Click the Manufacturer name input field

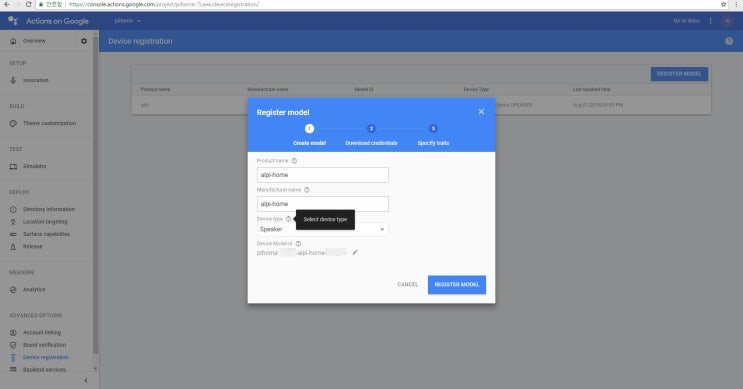(322, 204)
